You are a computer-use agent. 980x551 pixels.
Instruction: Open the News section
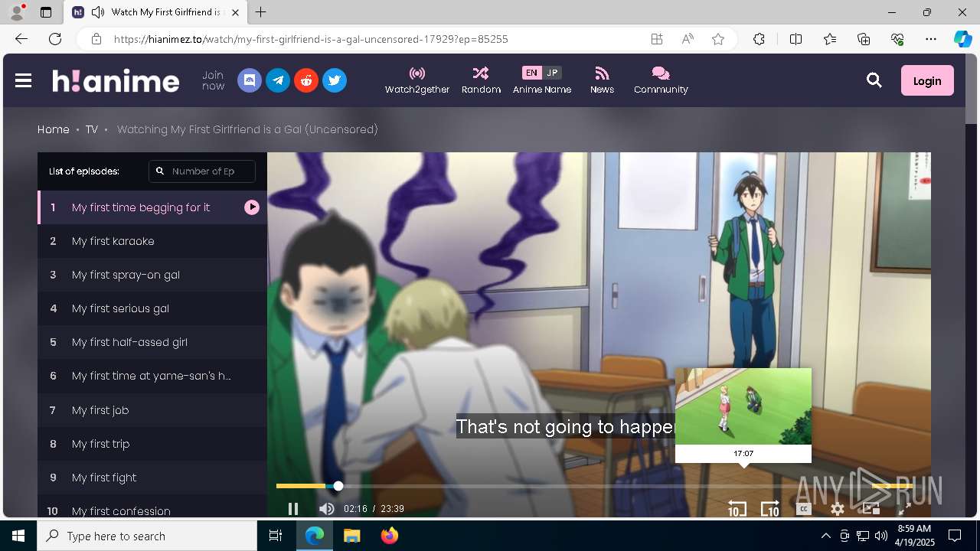tap(602, 80)
